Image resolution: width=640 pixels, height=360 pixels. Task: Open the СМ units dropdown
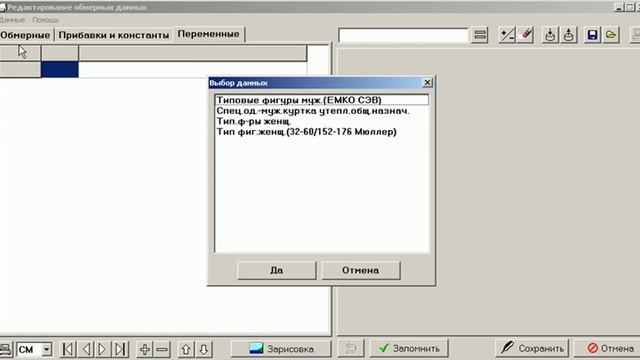tap(47, 349)
